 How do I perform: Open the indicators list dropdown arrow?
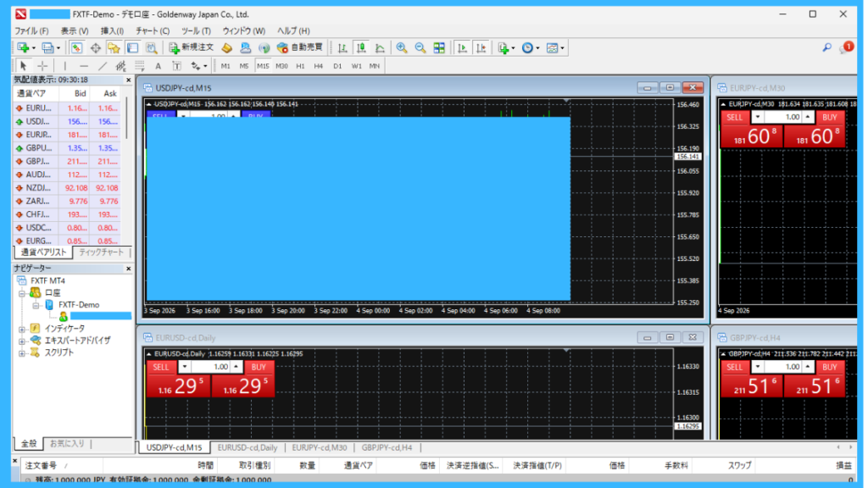click(x=513, y=48)
